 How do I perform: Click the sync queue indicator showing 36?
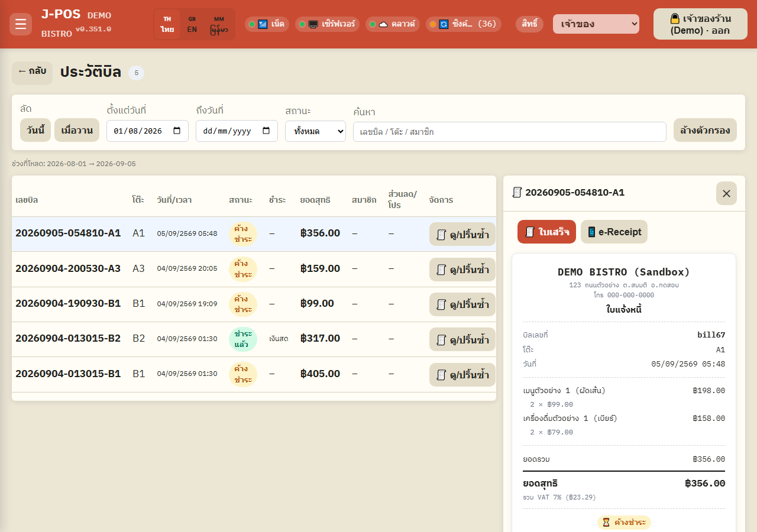[x=464, y=24]
